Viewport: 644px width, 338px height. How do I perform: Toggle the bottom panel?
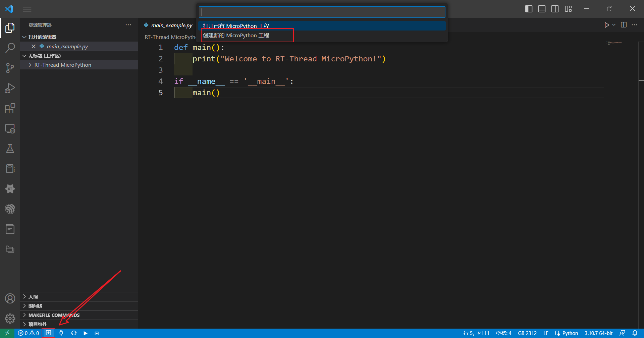point(542,9)
